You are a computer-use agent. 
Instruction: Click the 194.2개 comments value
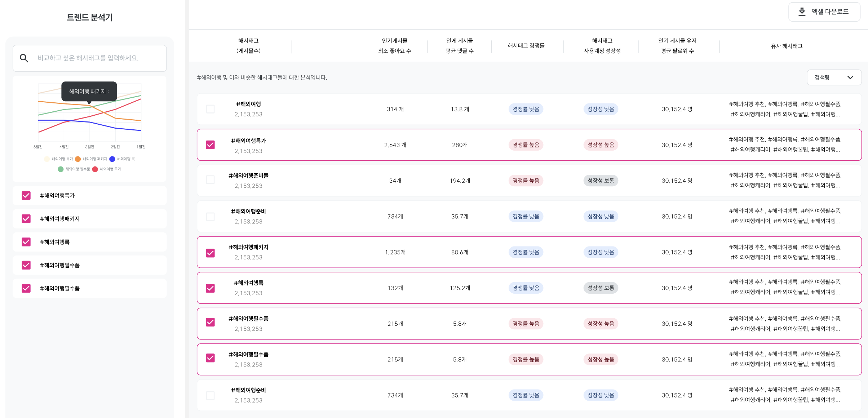coord(460,181)
